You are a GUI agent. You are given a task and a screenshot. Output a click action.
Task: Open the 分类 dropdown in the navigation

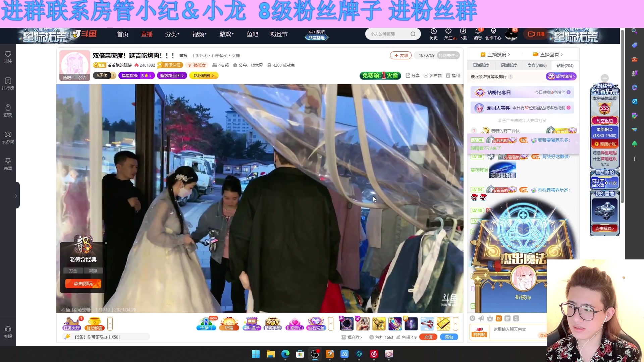coord(172,34)
